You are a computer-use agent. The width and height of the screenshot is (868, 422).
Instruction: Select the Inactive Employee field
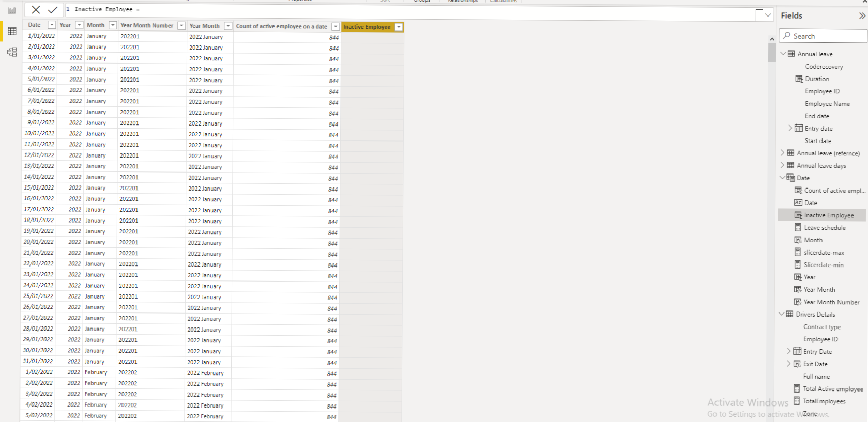(x=822, y=215)
